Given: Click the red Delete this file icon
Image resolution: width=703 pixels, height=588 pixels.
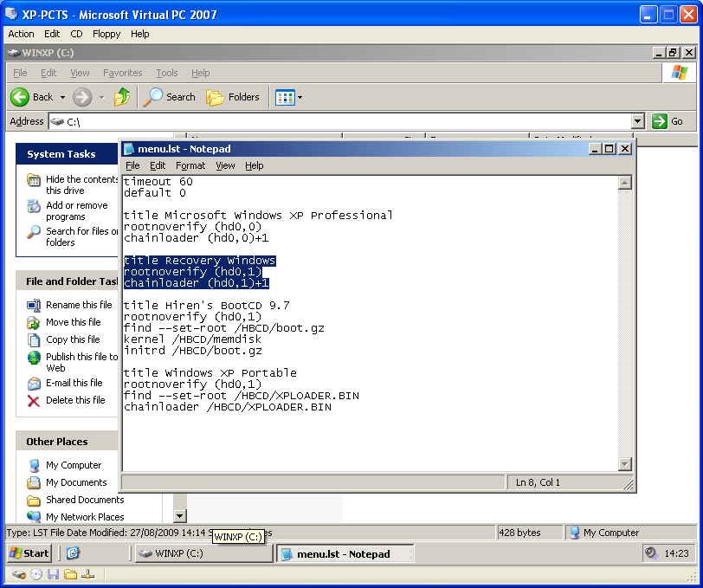Looking at the screenshot, I should tap(34, 401).
